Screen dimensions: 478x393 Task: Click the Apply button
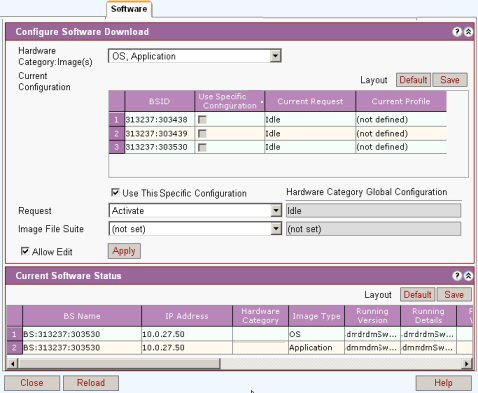point(124,251)
